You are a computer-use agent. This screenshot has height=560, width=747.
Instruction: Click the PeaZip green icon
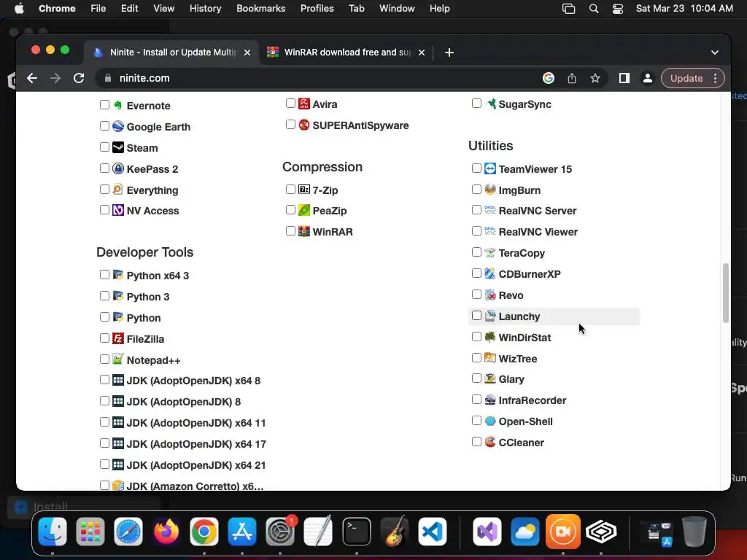tap(304, 210)
